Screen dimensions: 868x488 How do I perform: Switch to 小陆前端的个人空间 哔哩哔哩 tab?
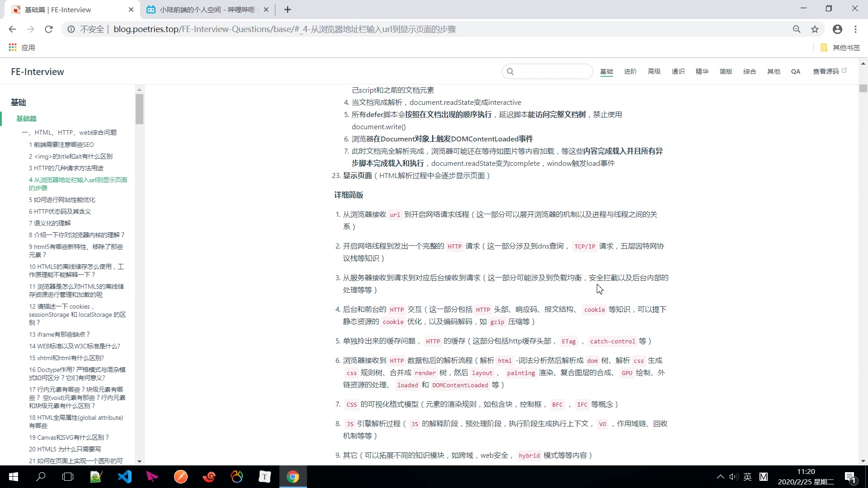[x=207, y=9]
